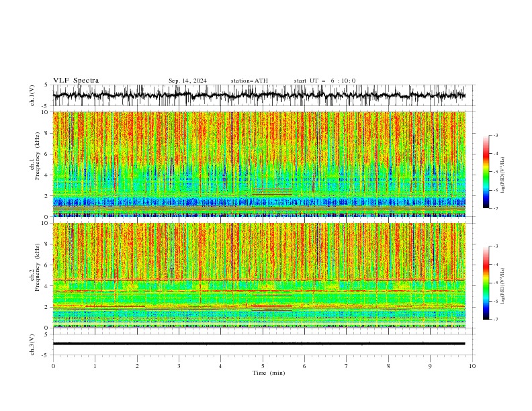Click the ch.1 spectrogram panel
Image resolution: width=532 pixels, height=411 pixels.
point(259,164)
